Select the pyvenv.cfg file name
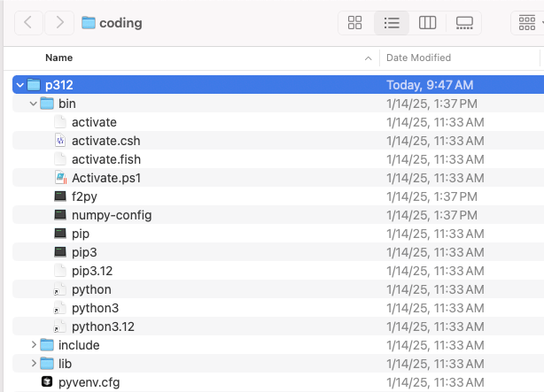The width and height of the screenshot is (544, 392). pyautogui.click(x=89, y=382)
